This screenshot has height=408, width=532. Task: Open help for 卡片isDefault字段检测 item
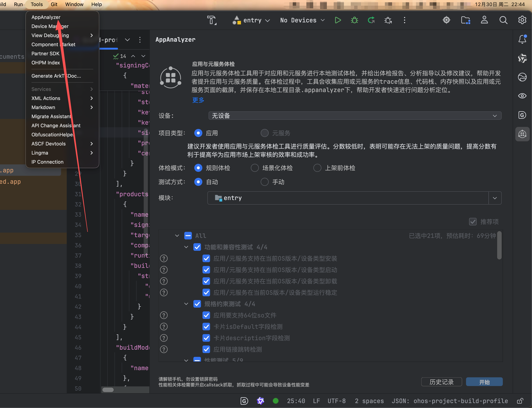click(164, 327)
